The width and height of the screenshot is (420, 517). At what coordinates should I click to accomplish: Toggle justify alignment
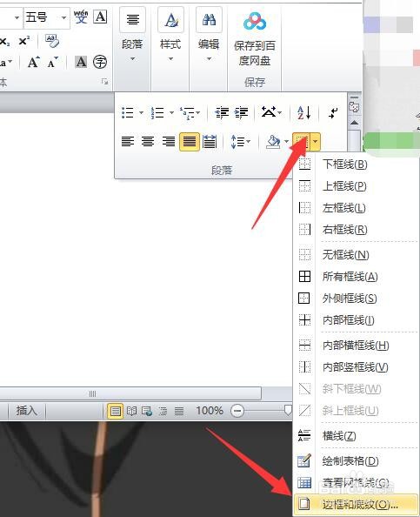click(190, 142)
